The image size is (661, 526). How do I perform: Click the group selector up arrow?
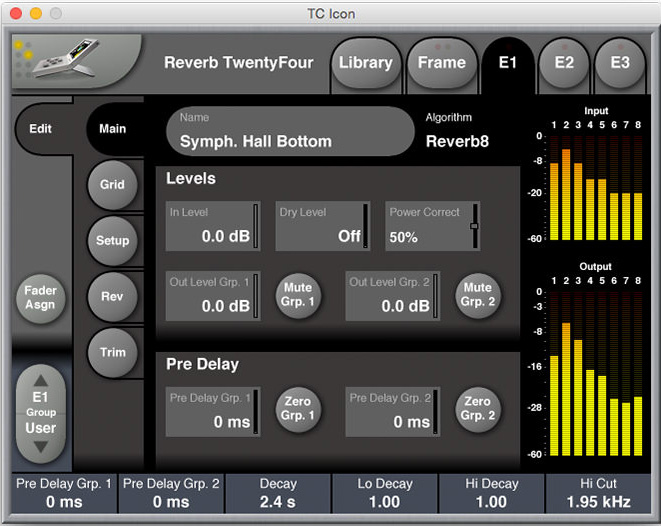[41, 381]
